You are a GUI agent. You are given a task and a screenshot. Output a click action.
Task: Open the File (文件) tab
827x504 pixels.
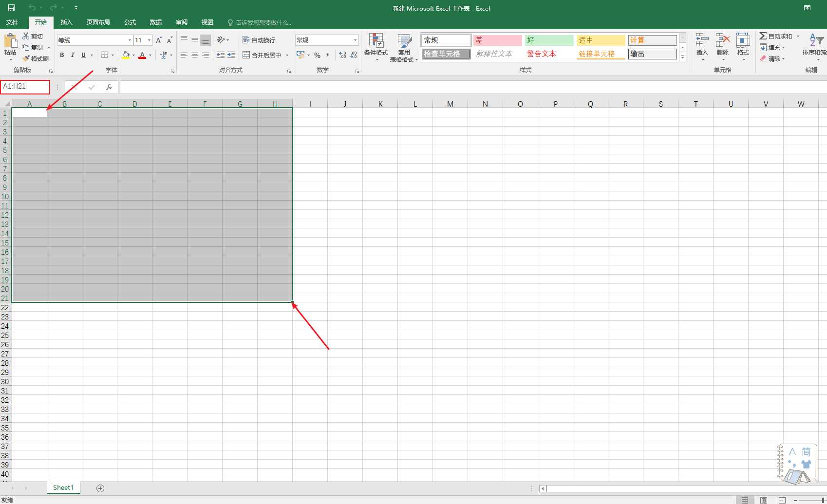tap(12, 22)
